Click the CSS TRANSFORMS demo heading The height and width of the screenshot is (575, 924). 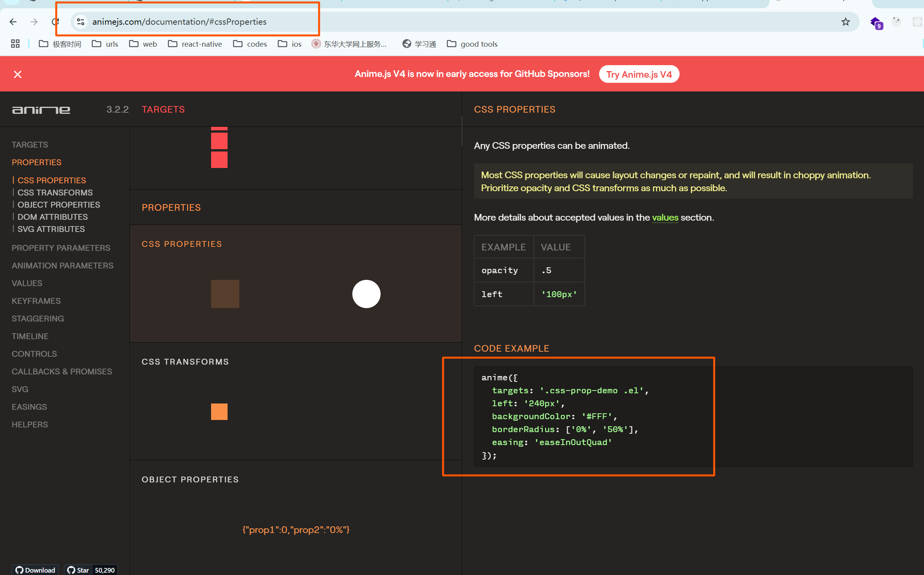185,362
